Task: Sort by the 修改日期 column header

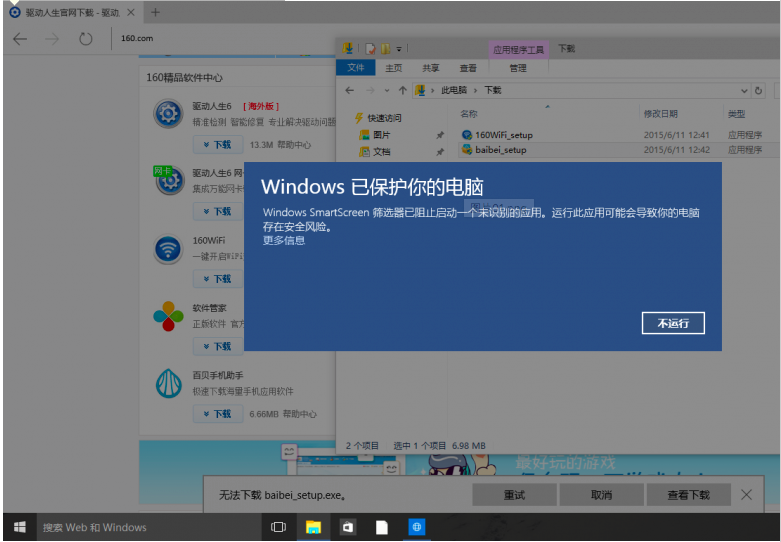Action: pos(660,114)
